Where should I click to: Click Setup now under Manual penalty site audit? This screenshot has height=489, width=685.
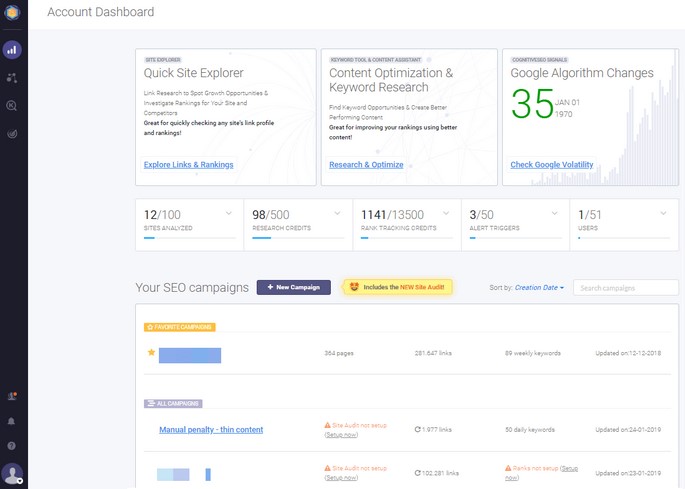pyautogui.click(x=341, y=435)
